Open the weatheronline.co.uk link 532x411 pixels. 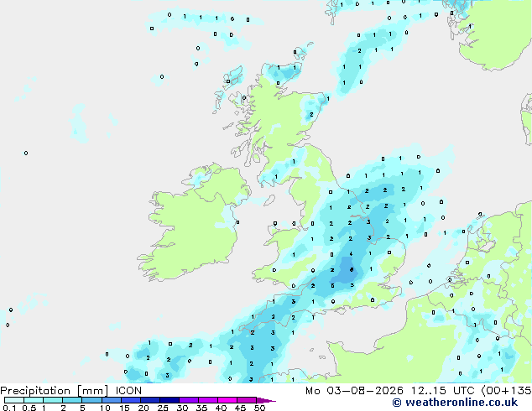point(455,403)
